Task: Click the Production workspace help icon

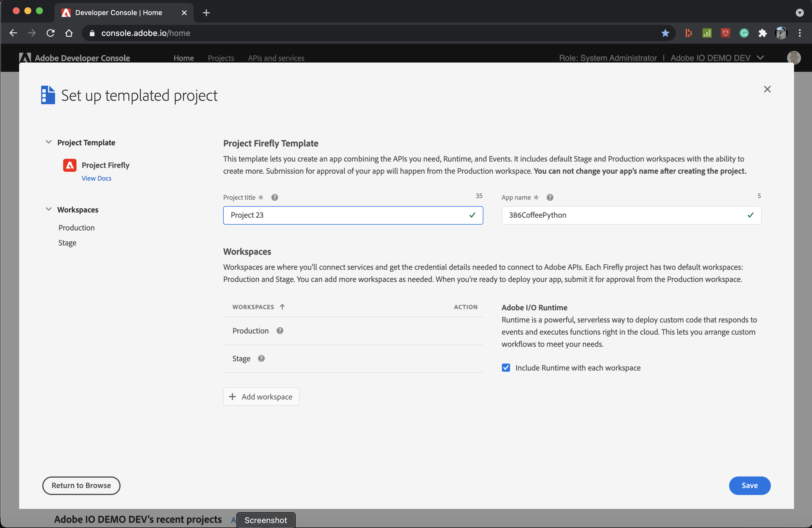Action: click(x=279, y=330)
